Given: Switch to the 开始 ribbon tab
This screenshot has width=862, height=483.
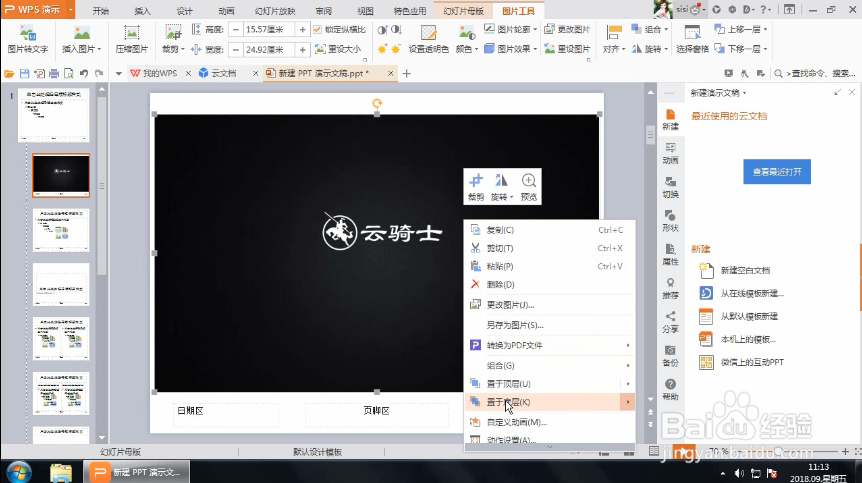Looking at the screenshot, I should pyautogui.click(x=101, y=11).
